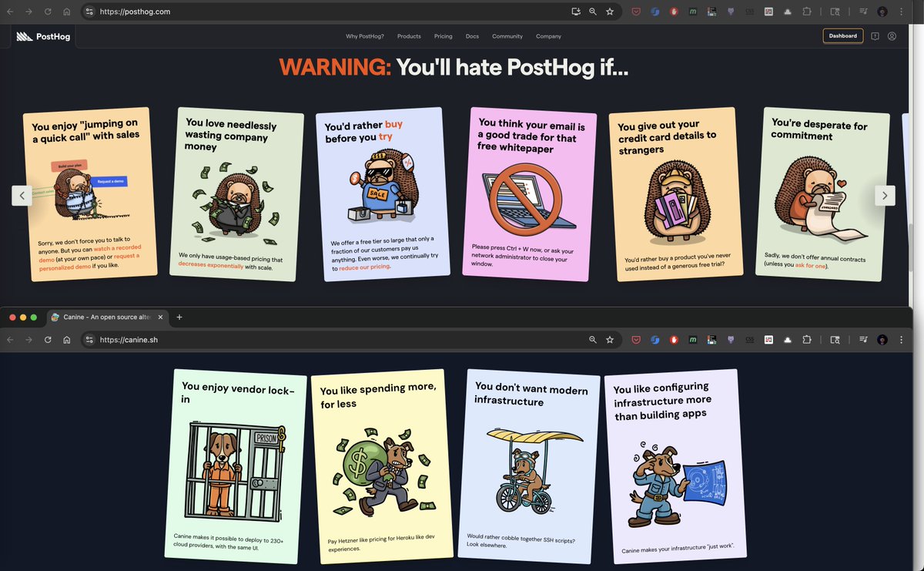Image resolution: width=924 pixels, height=571 pixels.
Task: Click forward arrow in the posthog.com window
Action: click(28, 12)
